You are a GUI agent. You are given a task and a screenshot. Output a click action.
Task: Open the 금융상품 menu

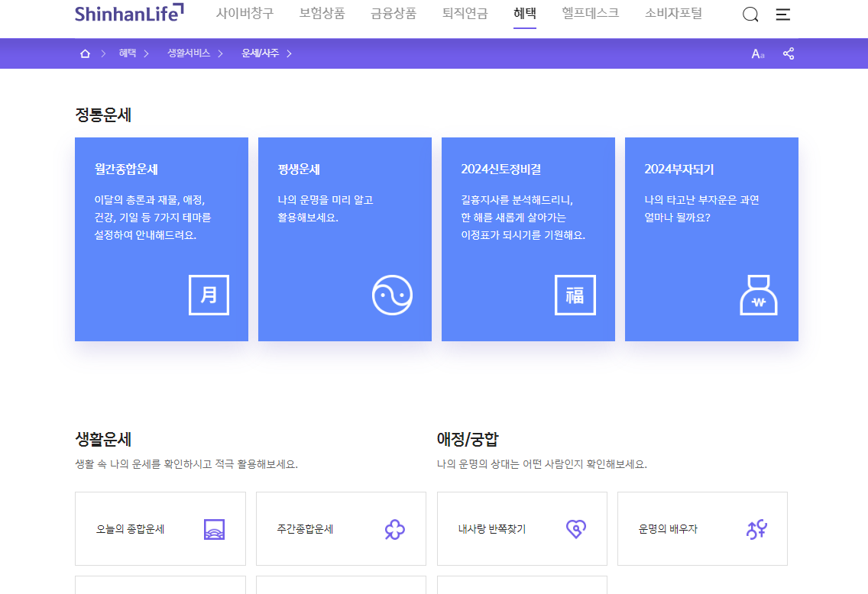click(394, 13)
